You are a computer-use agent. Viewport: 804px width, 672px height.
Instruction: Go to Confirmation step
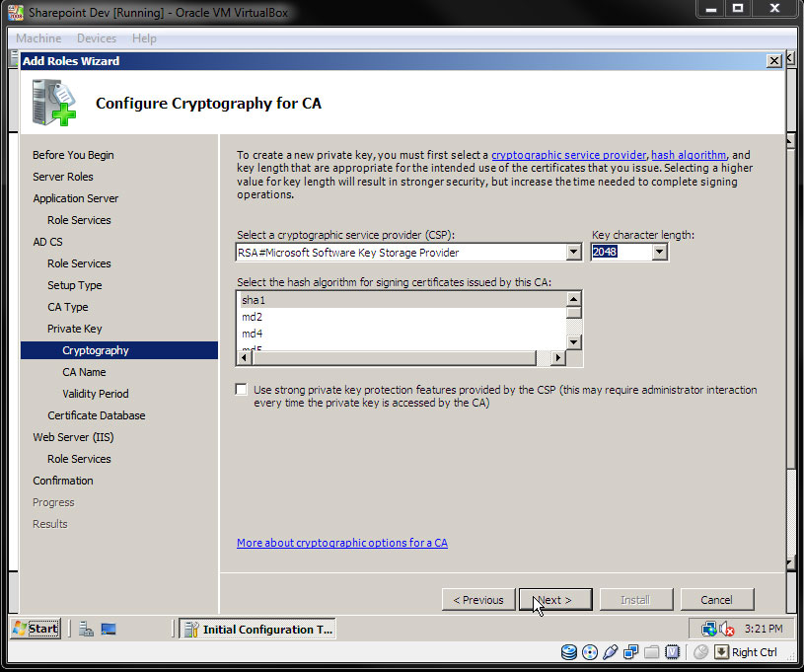click(62, 481)
